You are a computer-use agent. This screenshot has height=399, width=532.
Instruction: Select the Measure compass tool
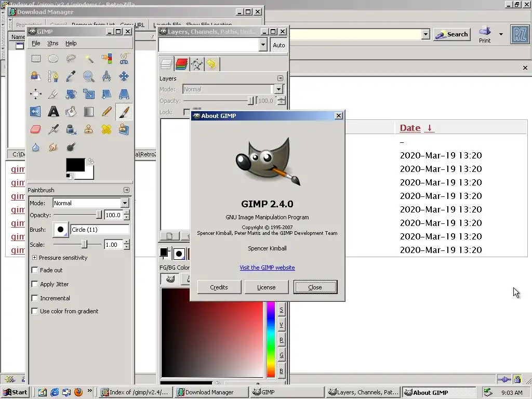(107, 76)
